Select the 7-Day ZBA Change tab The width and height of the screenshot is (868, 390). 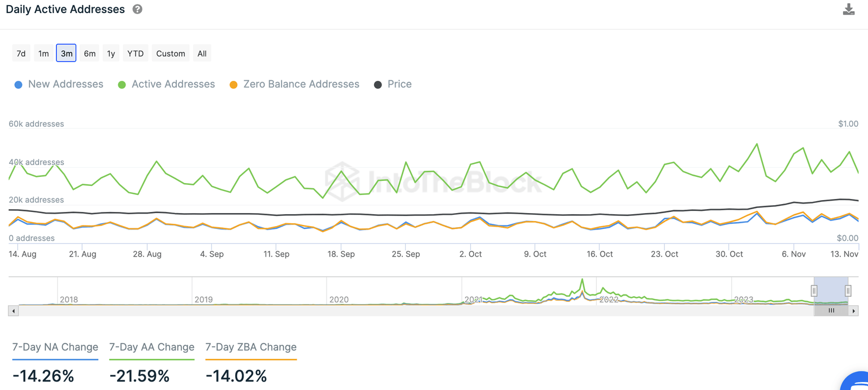tap(251, 347)
